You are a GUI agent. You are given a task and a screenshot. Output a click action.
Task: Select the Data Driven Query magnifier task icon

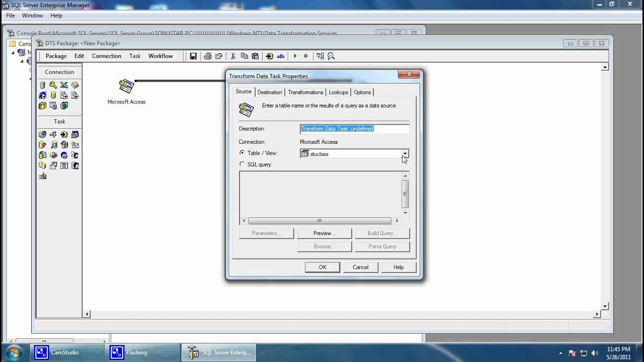(x=53, y=145)
